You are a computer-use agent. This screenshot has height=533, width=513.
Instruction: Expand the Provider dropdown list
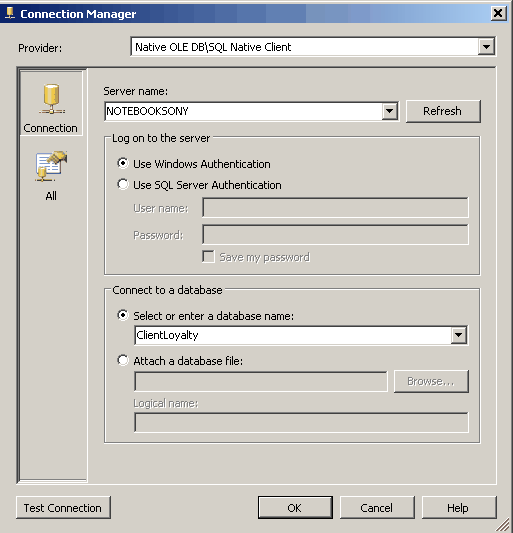click(x=486, y=47)
